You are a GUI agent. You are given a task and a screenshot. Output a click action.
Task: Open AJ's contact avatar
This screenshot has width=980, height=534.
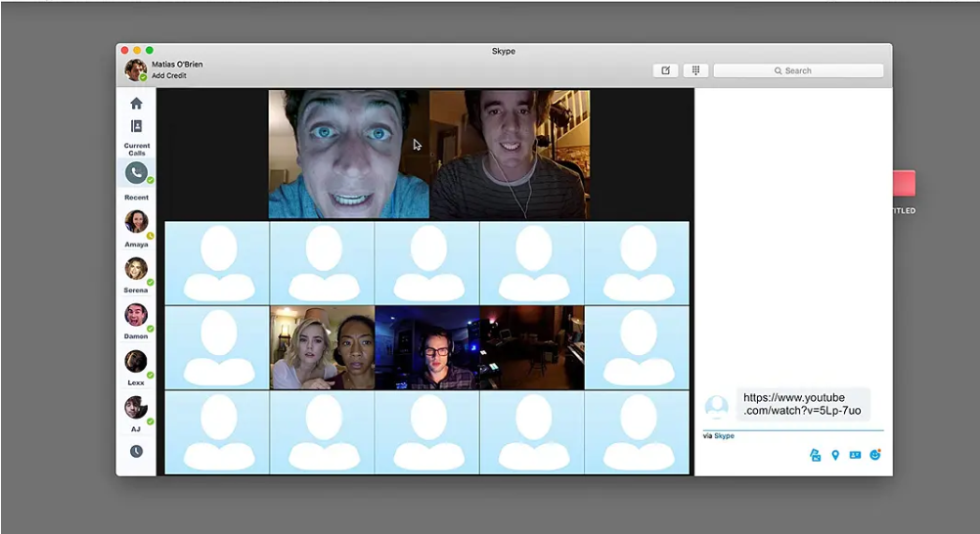[136, 408]
